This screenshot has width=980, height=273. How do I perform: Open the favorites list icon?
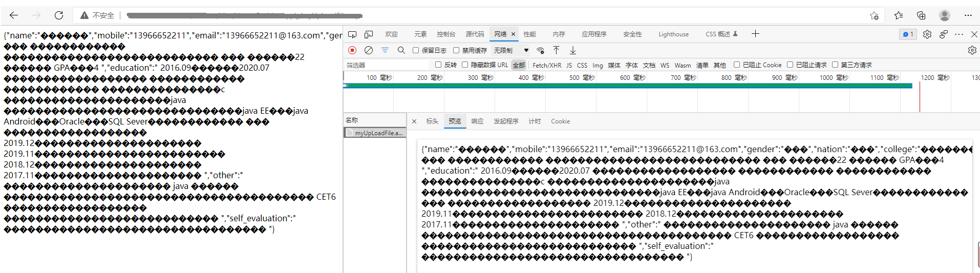[899, 15]
